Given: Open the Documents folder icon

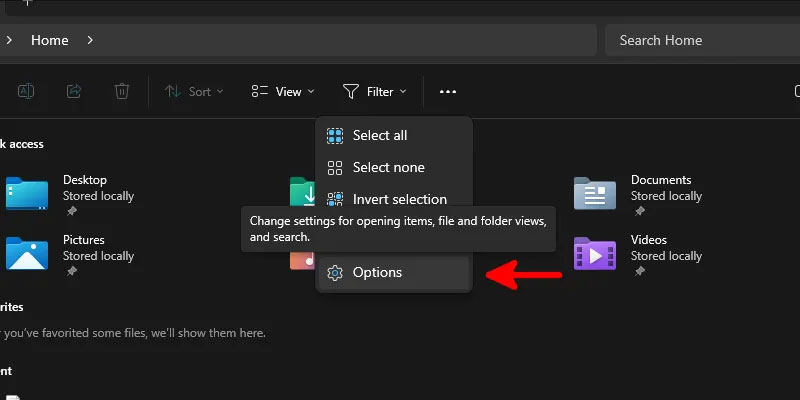Looking at the screenshot, I should [x=594, y=193].
